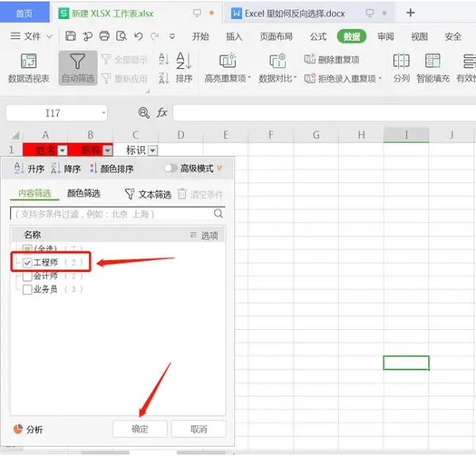Switch to Color Filter (颜色筛选) tab

coord(84,194)
